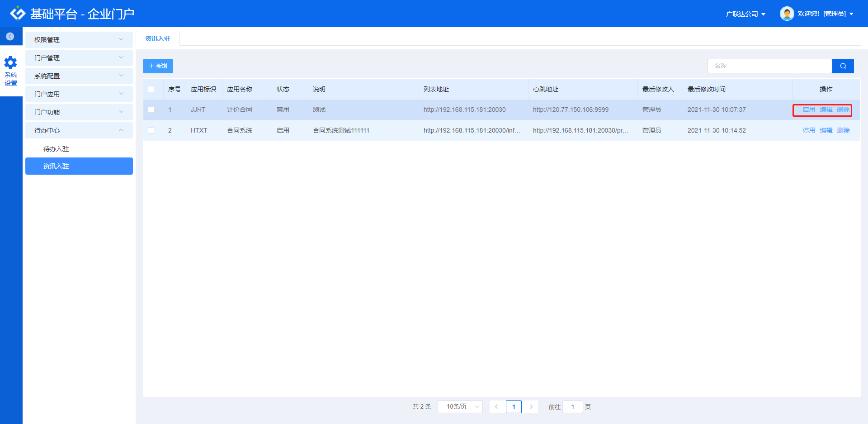Screen dimensions: 868x424
Task: Open the 广联达公司 company dropdown
Action: pos(745,14)
